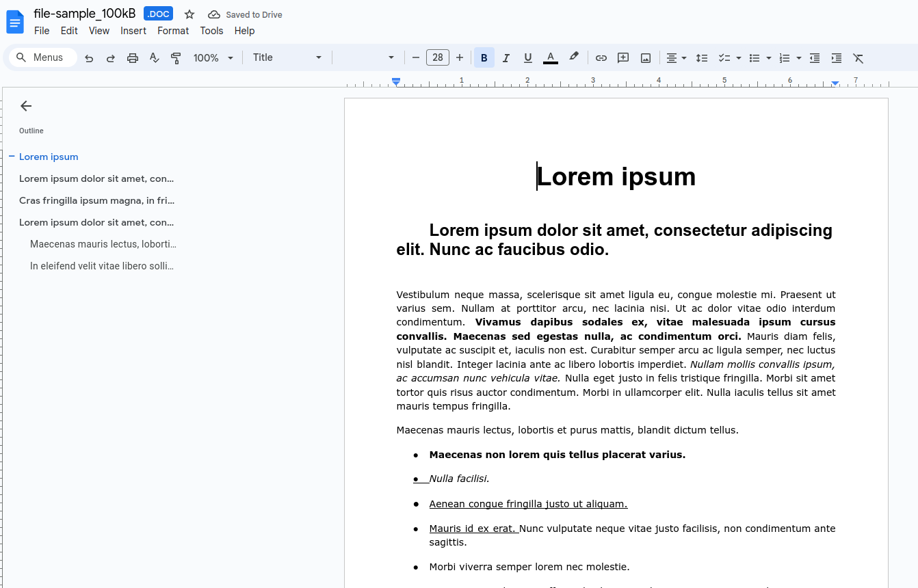Rename the file-sample_100kB document title
The height and width of the screenshot is (588, 918).
[x=85, y=14]
